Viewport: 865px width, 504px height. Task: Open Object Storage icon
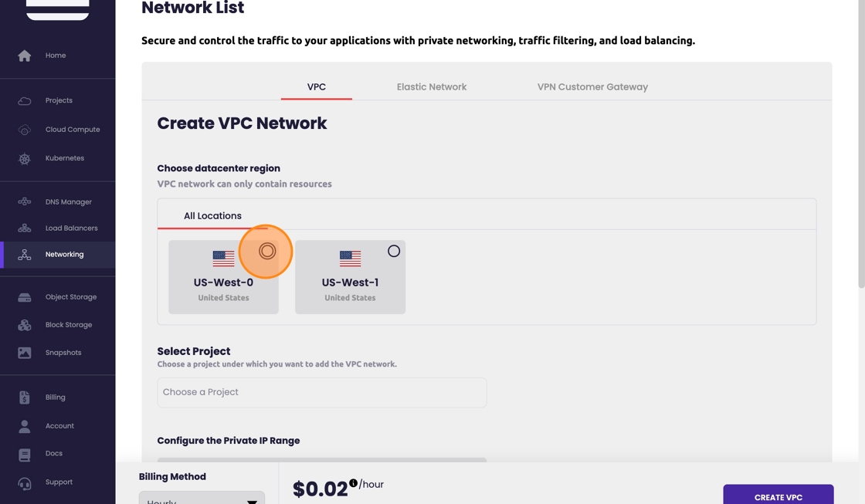[x=25, y=297]
